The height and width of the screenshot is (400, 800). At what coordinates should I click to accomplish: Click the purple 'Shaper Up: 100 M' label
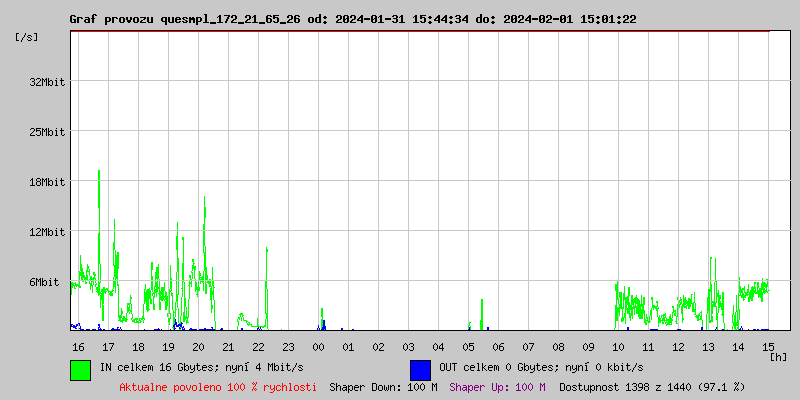pyautogui.click(x=497, y=386)
